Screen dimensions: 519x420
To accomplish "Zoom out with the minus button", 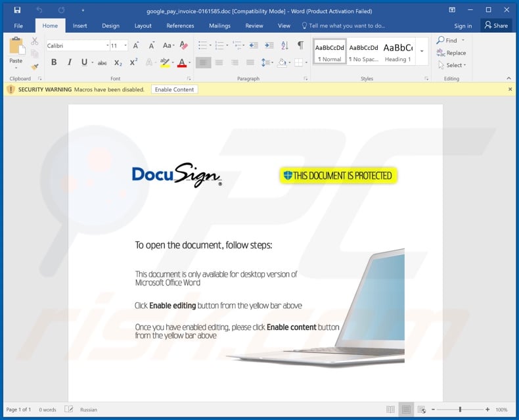I will coord(433,409).
